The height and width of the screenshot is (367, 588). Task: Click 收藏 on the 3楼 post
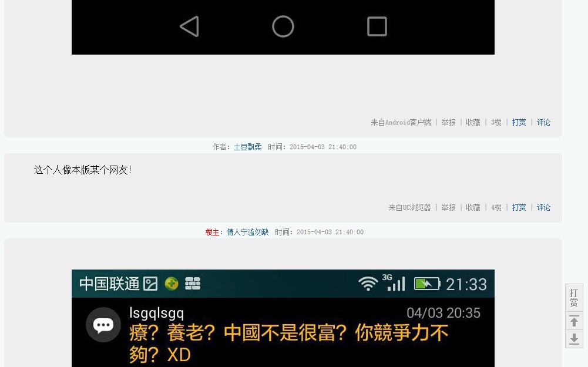tap(473, 122)
